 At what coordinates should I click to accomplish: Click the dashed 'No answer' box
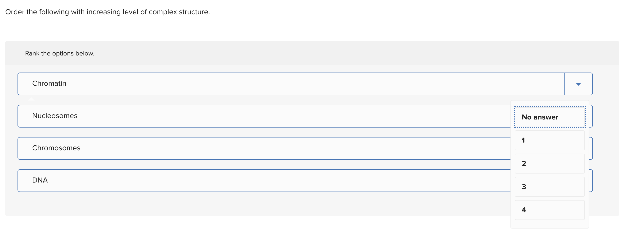540,117
